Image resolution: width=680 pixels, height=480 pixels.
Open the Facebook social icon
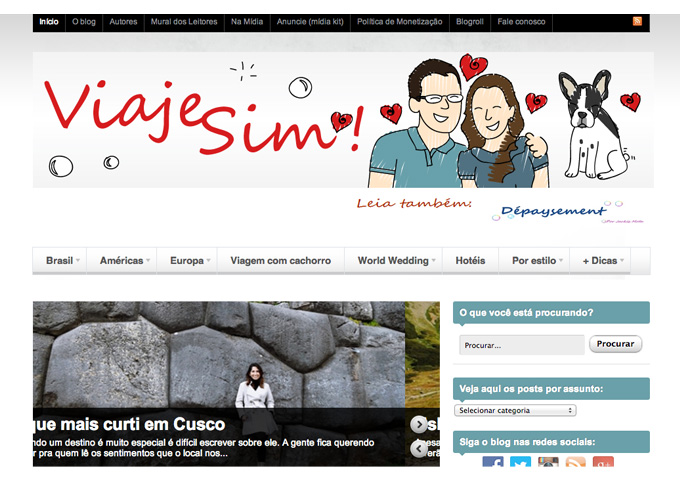coord(493,463)
